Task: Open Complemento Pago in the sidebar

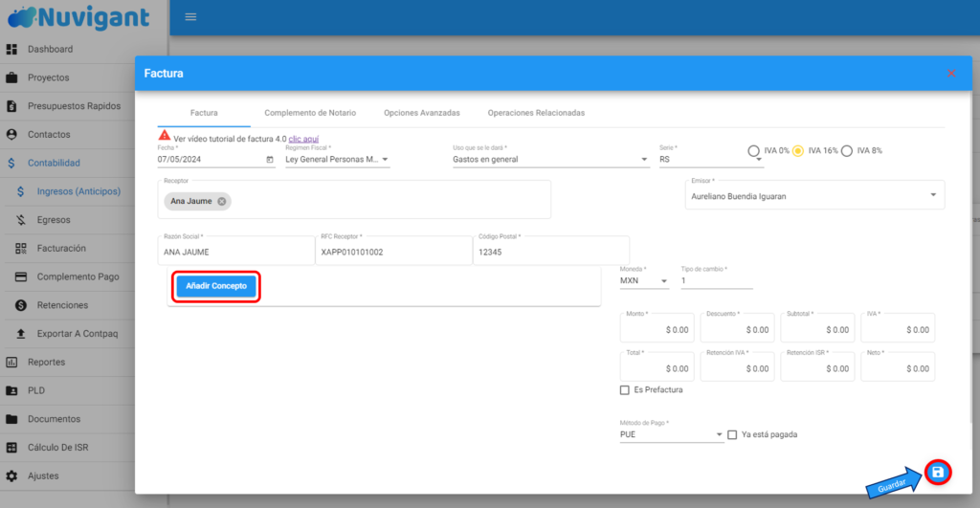Action: (78, 276)
